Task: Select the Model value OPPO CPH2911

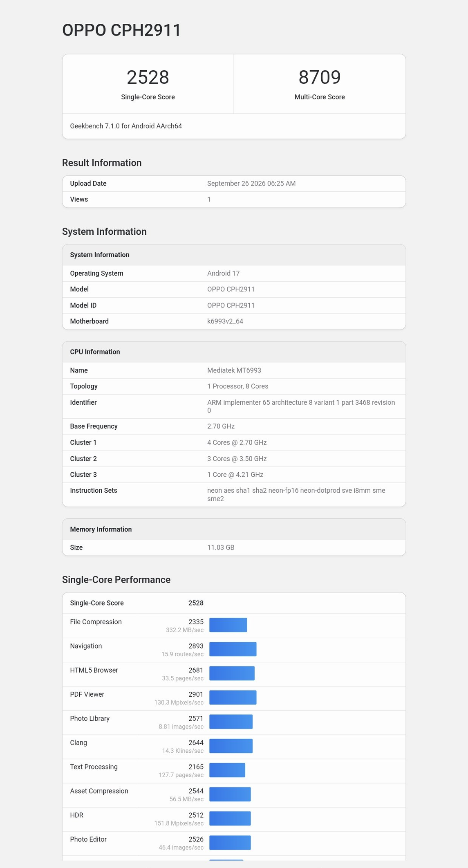Action: [231, 289]
